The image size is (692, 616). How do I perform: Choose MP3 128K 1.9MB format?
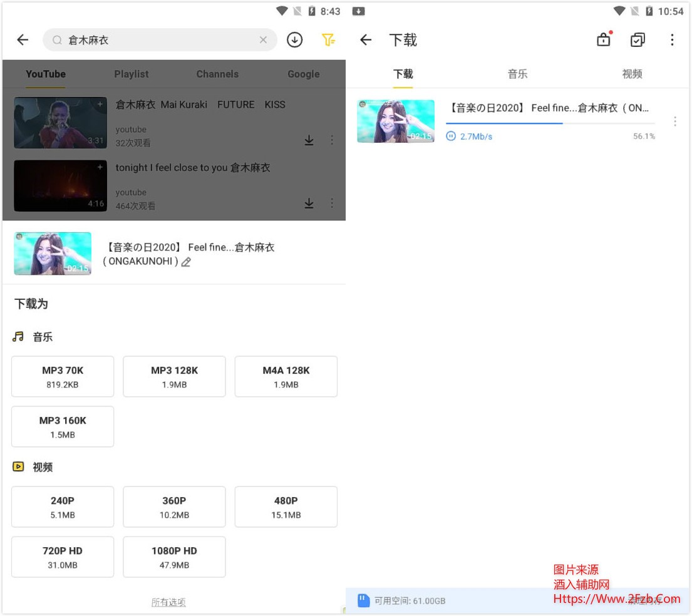(174, 377)
